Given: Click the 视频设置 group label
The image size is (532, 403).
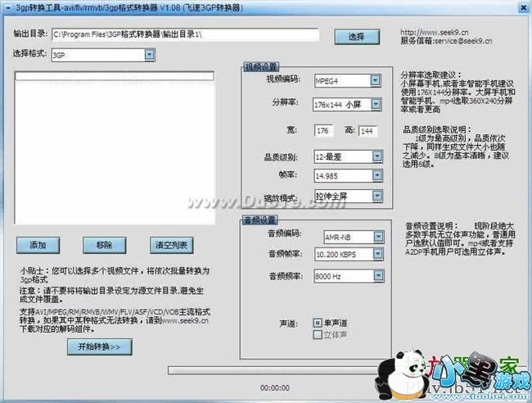Looking at the screenshot, I should 261,67.
